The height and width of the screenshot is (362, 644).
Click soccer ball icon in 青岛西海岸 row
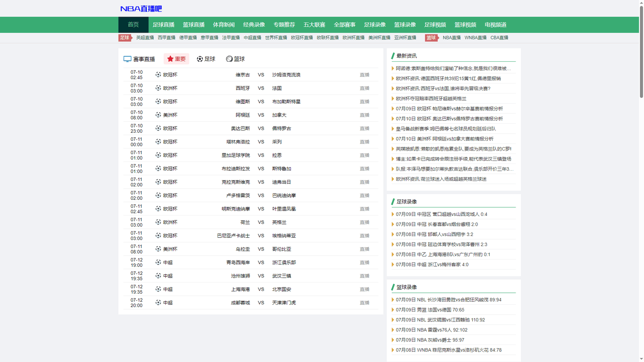coord(158,262)
